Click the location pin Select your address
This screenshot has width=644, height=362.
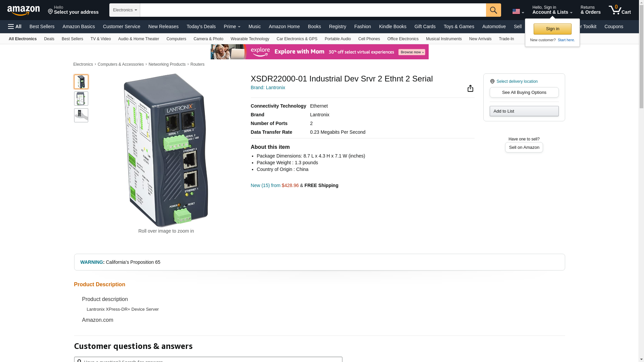[x=73, y=10]
